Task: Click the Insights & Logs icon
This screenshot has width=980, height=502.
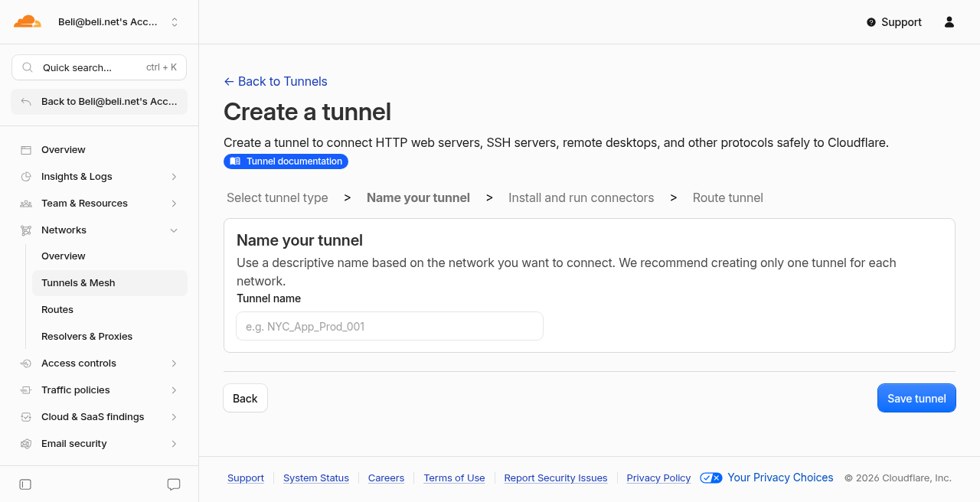Action: 26,177
